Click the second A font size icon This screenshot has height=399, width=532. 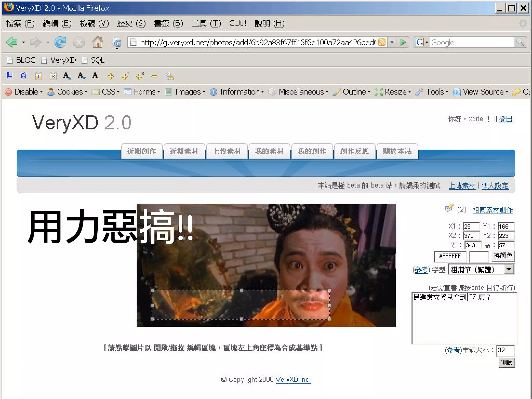pos(81,76)
